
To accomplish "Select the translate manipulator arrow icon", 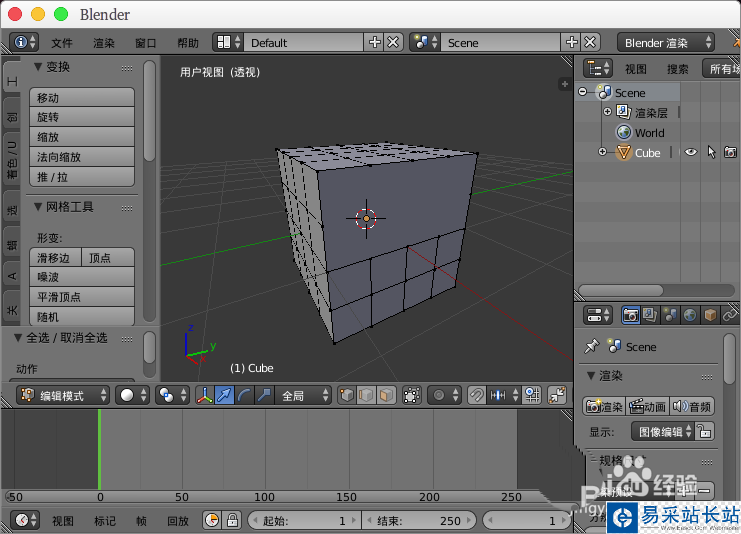I will [x=224, y=395].
